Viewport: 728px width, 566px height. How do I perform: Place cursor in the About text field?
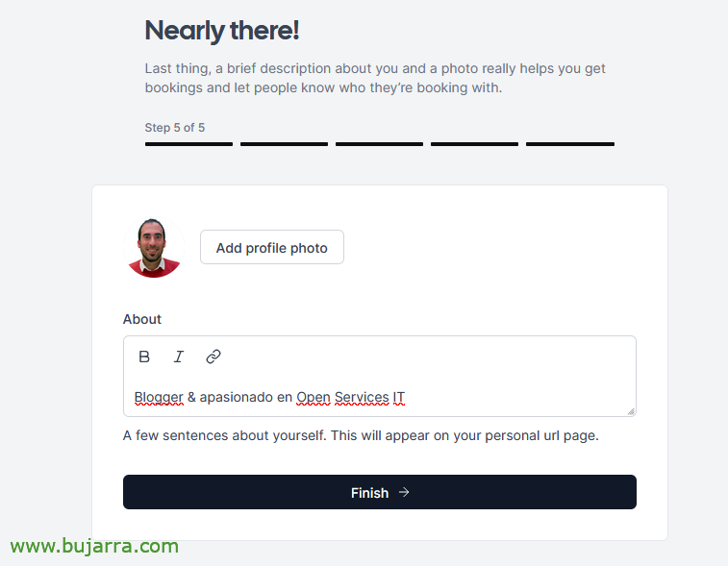click(380, 397)
